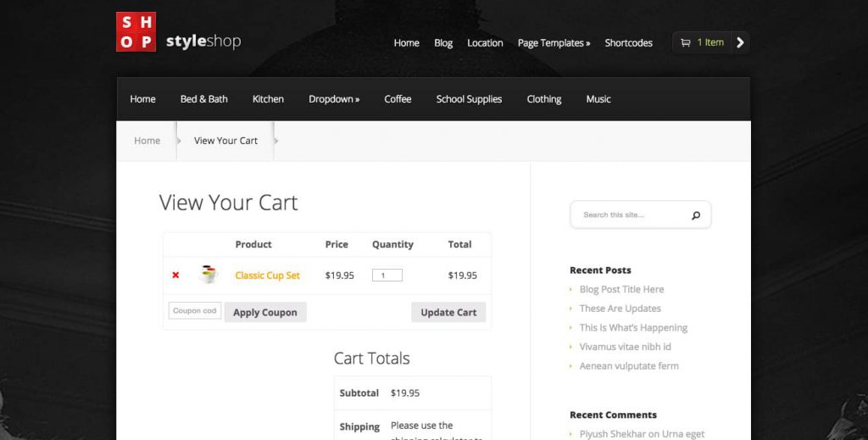
Task: Click the shopping cart icon in header
Action: 685,43
